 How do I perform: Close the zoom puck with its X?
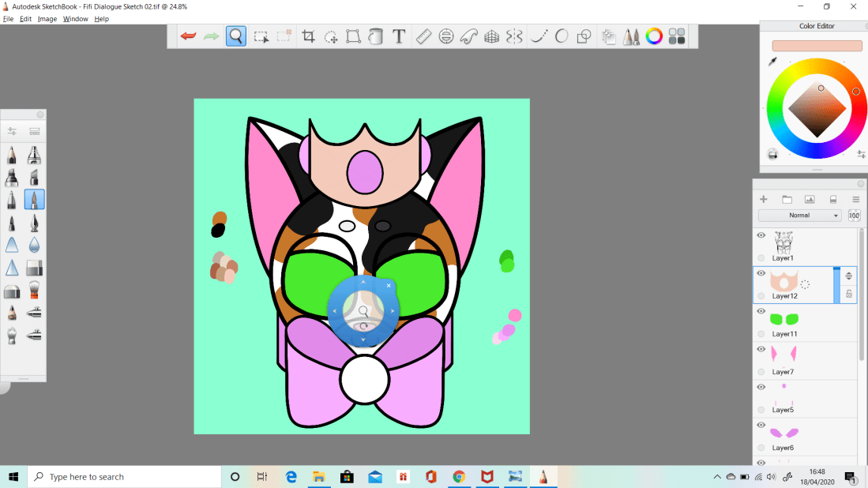(x=389, y=285)
